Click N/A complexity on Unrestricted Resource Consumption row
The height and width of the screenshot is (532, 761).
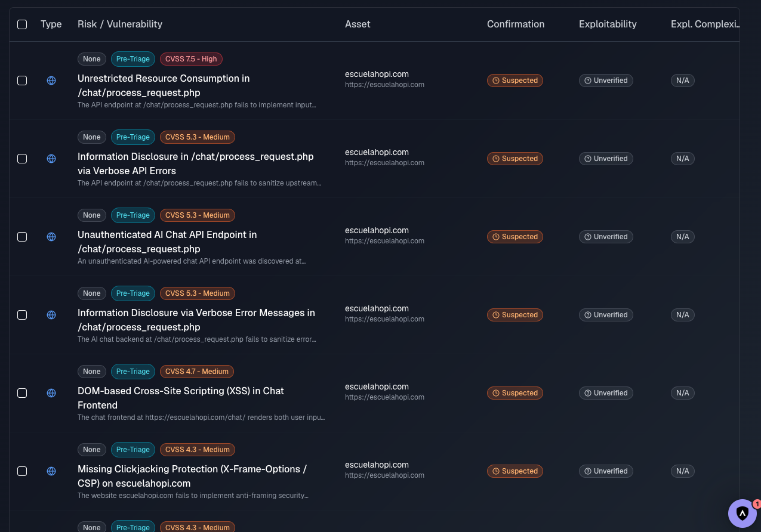(x=683, y=81)
